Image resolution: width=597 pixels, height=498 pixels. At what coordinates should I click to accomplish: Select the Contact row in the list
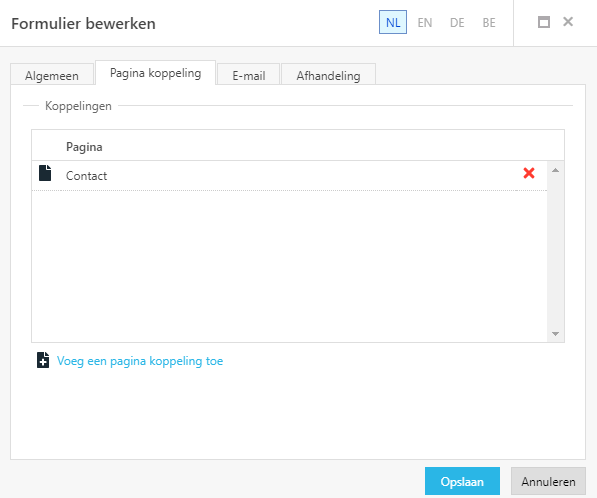(x=289, y=176)
